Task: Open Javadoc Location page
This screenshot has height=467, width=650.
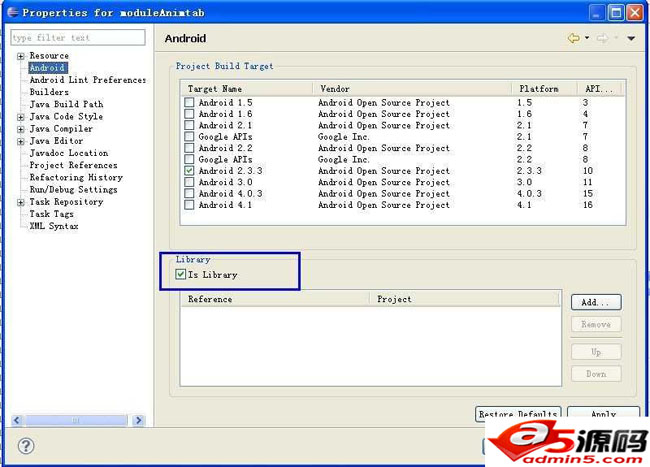Action: [x=69, y=153]
